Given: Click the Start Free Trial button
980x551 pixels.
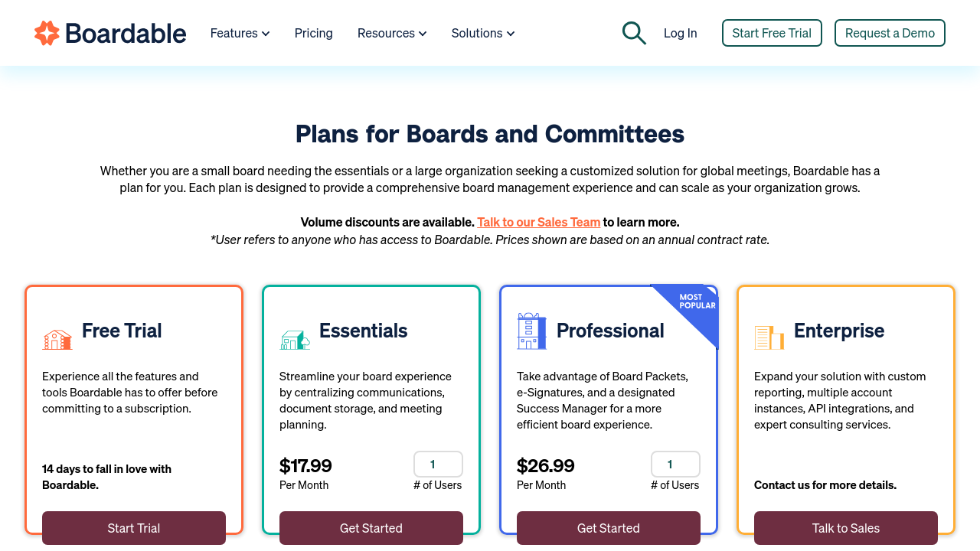Looking at the screenshot, I should tap(772, 33).
